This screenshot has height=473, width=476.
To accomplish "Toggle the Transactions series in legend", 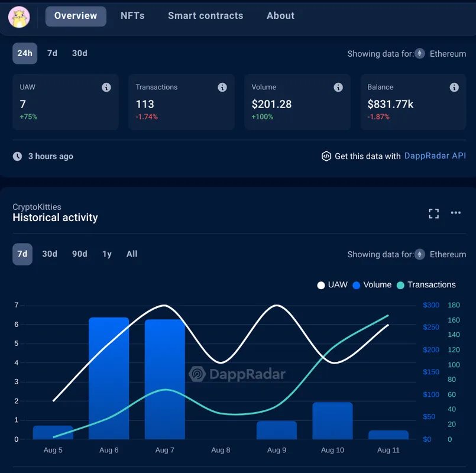I will pyautogui.click(x=426, y=285).
